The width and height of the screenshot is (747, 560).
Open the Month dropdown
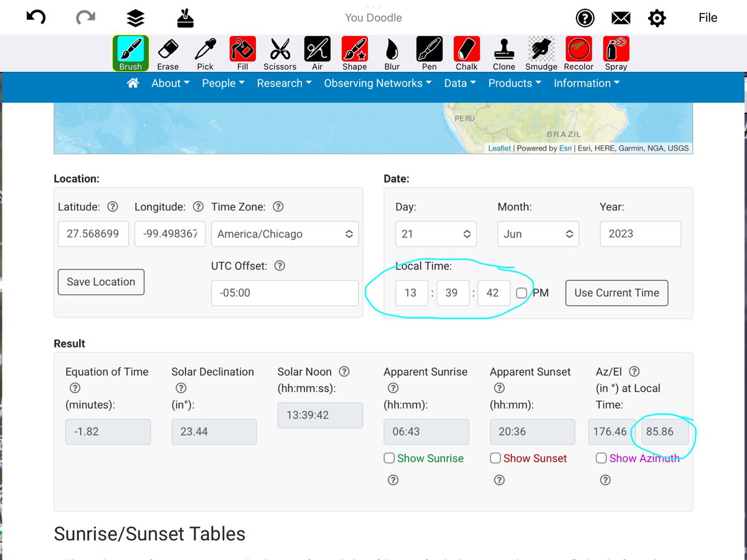point(538,234)
